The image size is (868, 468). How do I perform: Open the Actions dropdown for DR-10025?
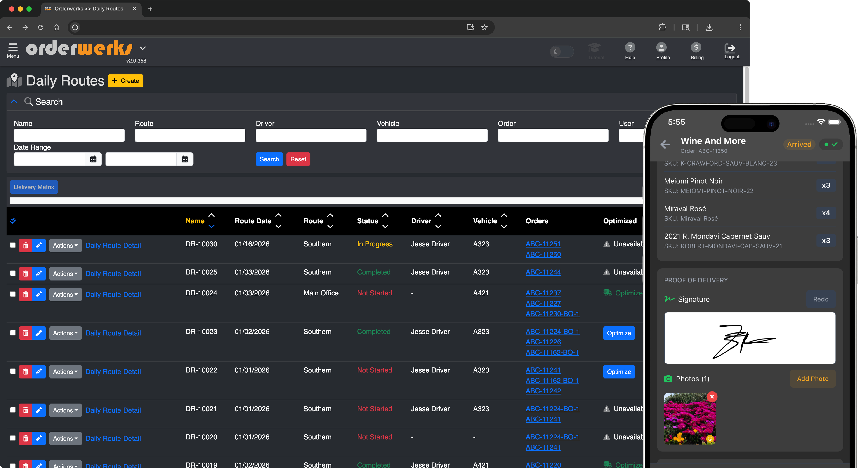(x=65, y=273)
